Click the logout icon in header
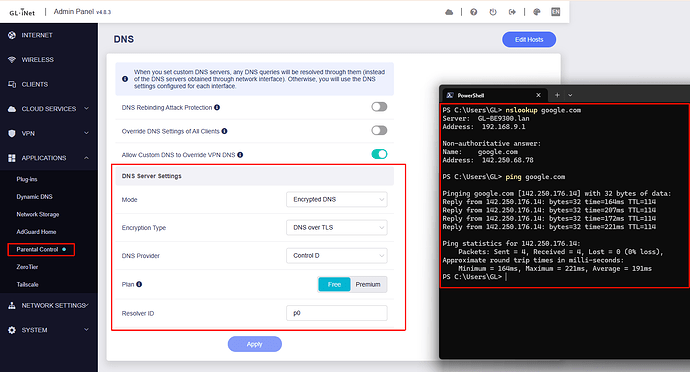 tap(512, 12)
